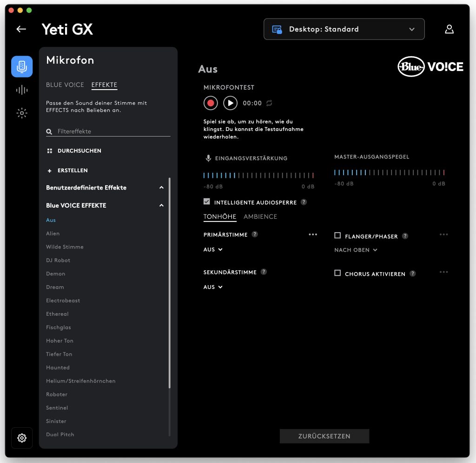Image resolution: width=476 pixels, height=463 pixels.
Task: Open the user account profile icon
Action: 450,29
